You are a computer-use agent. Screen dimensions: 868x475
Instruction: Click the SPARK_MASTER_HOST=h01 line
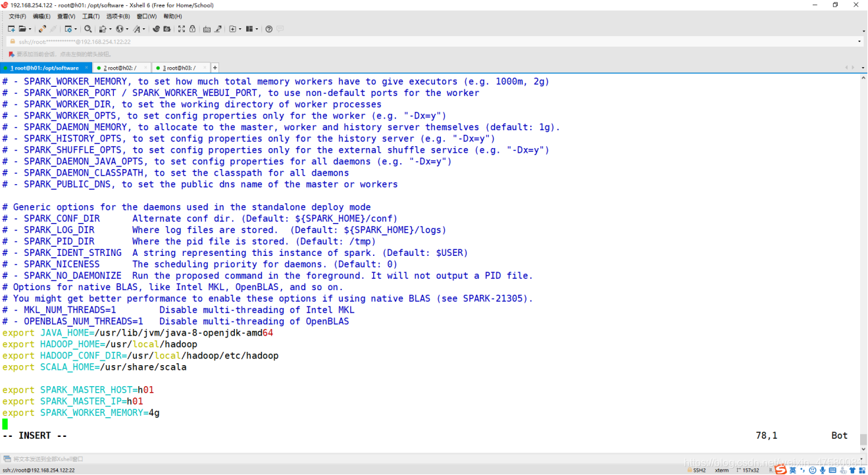click(78, 390)
